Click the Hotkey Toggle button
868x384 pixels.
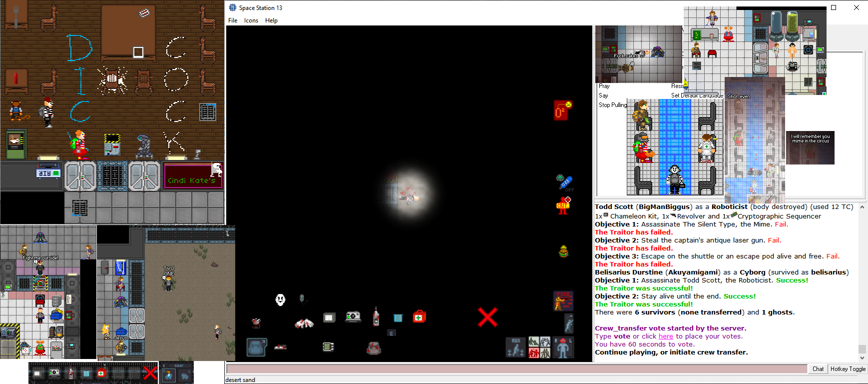coord(848,369)
